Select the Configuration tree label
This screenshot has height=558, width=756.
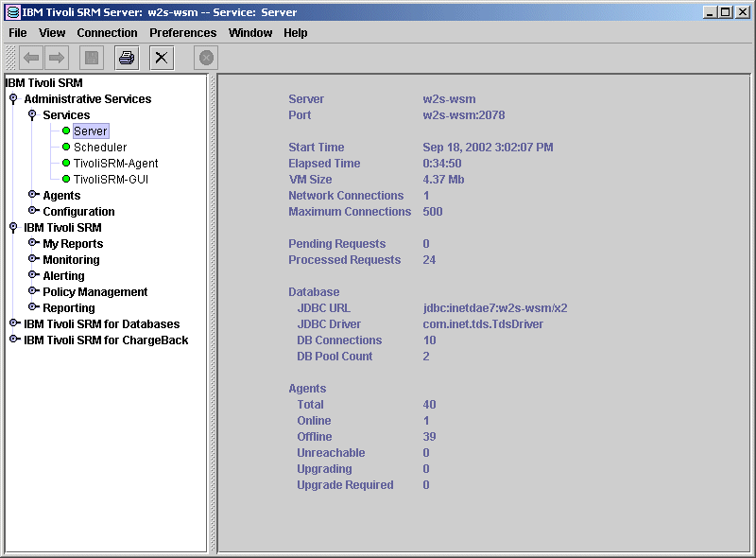pos(78,212)
